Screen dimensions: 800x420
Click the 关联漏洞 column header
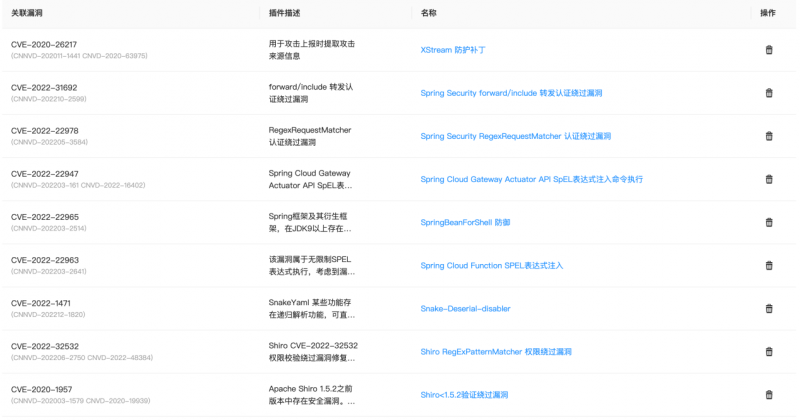pos(27,13)
